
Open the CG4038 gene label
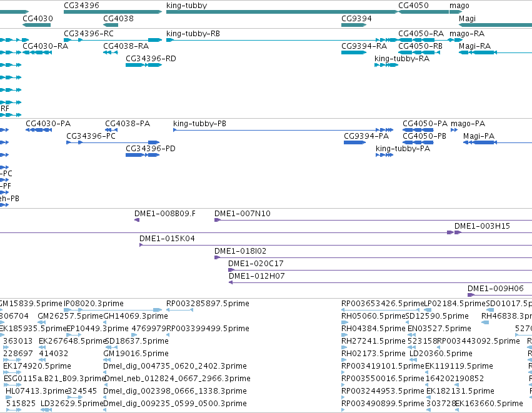pyautogui.click(x=118, y=18)
